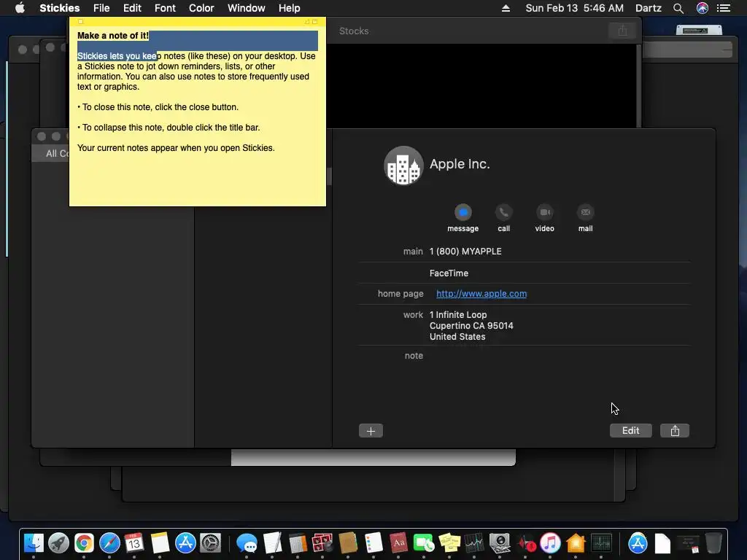
Task: Open Launchpad from the Dock
Action: (x=58, y=542)
